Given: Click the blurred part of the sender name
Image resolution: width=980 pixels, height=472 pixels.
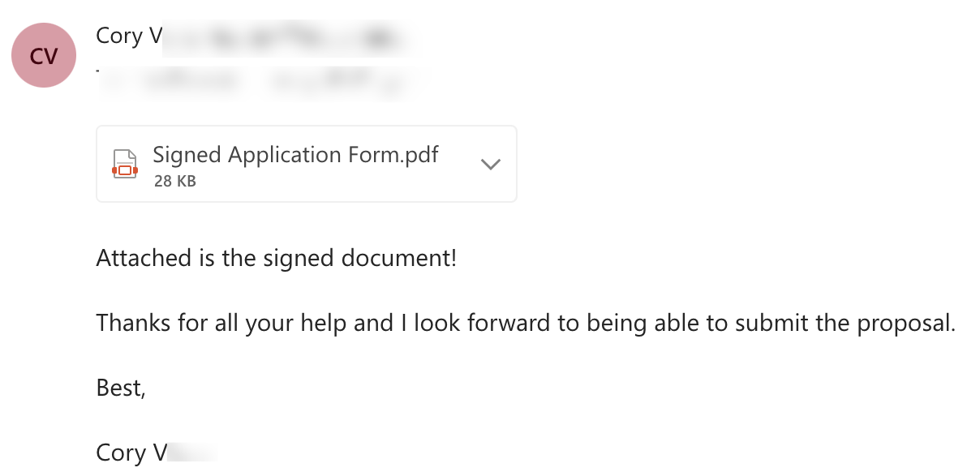Looking at the screenshot, I should pos(284,36).
